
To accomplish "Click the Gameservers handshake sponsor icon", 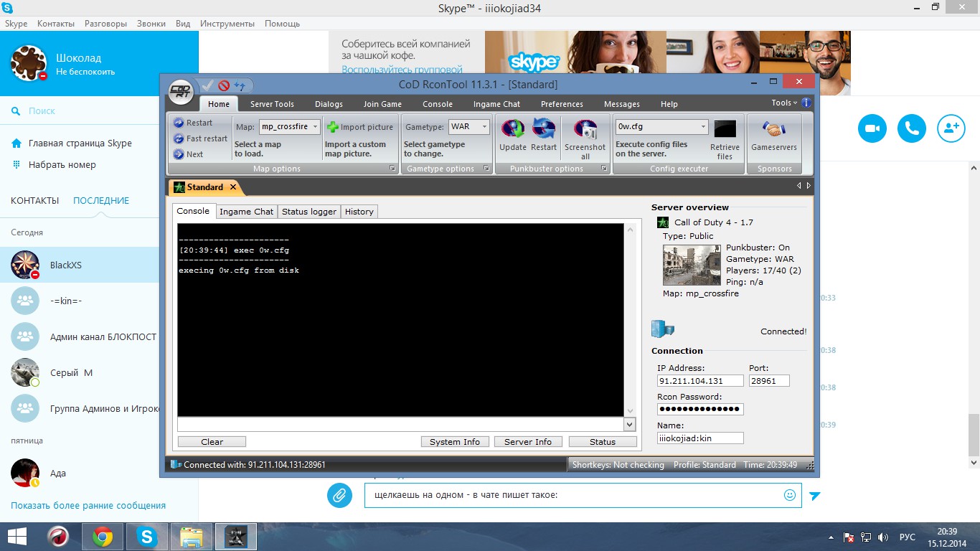I will (x=773, y=129).
